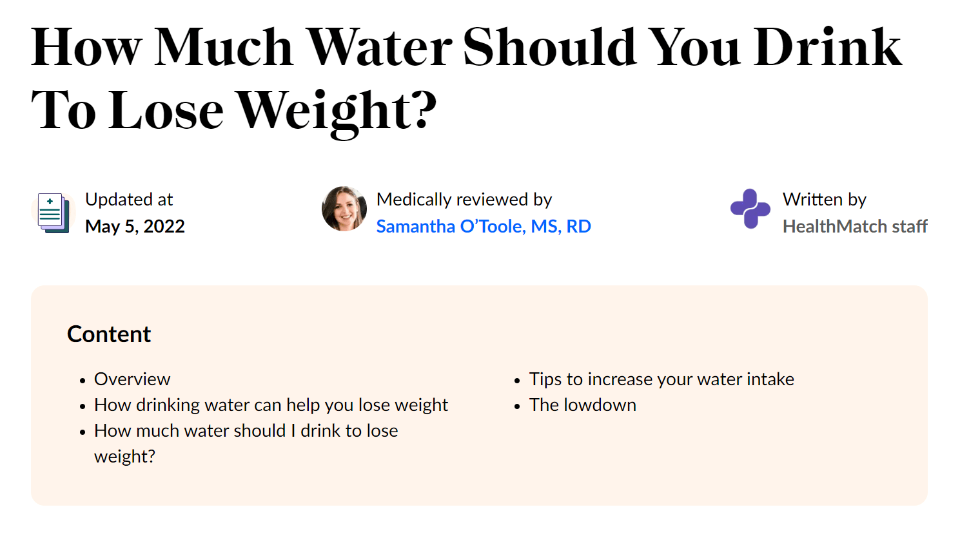Click the May 5, 2022 update date
The width and height of the screenshot is (980, 534).
coord(135,227)
